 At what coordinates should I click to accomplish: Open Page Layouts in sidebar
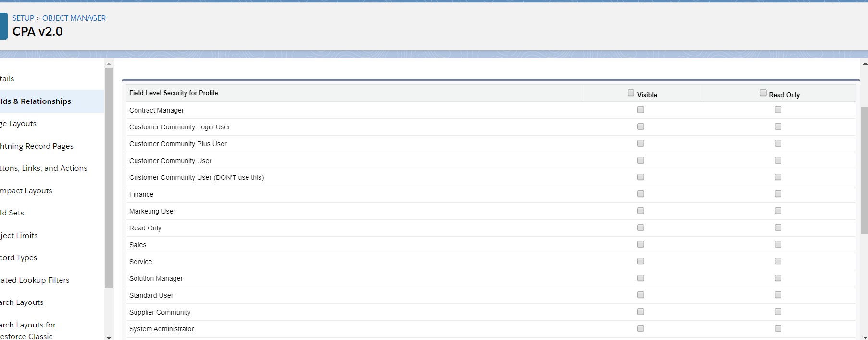[19, 124]
